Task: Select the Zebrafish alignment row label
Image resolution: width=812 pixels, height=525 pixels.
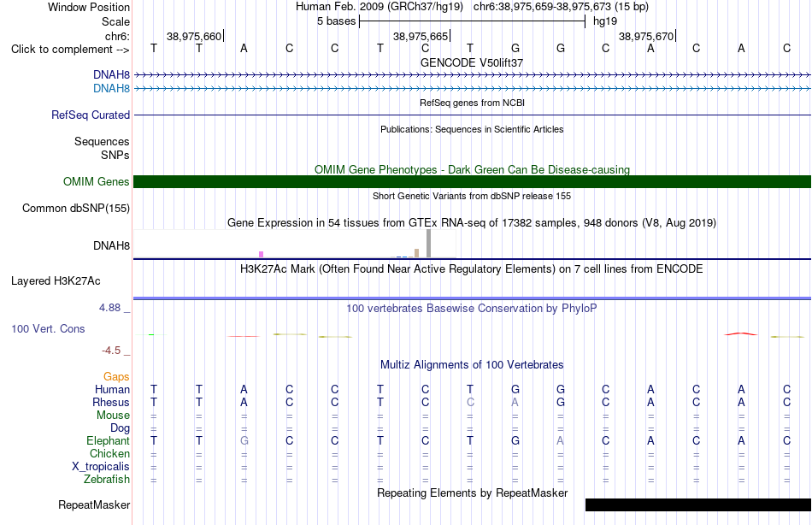Action: tap(107, 480)
